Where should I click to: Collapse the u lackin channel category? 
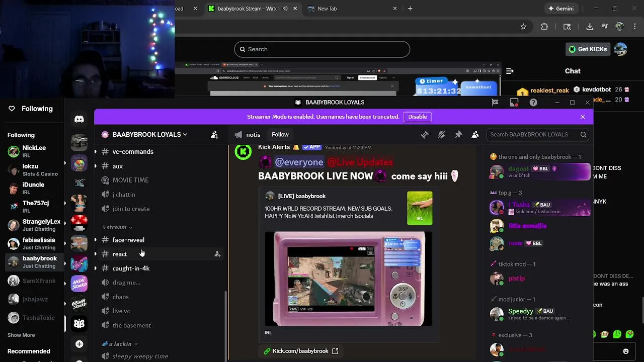[120, 344]
